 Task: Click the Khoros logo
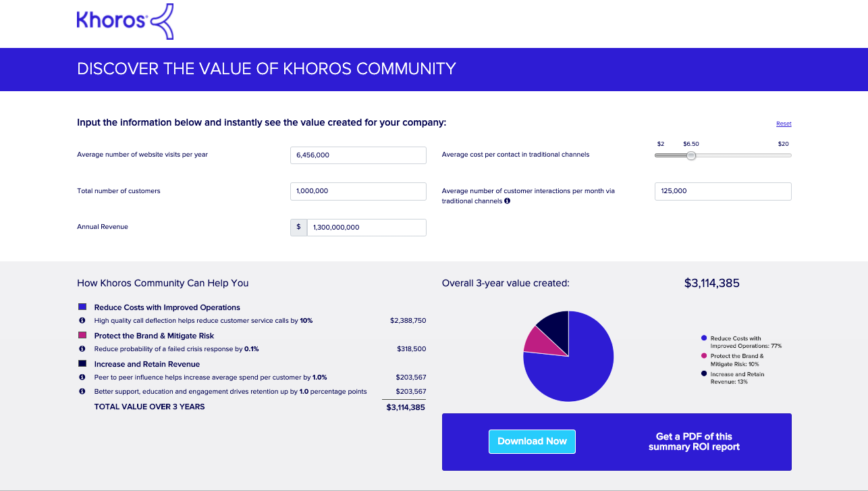pos(126,21)
